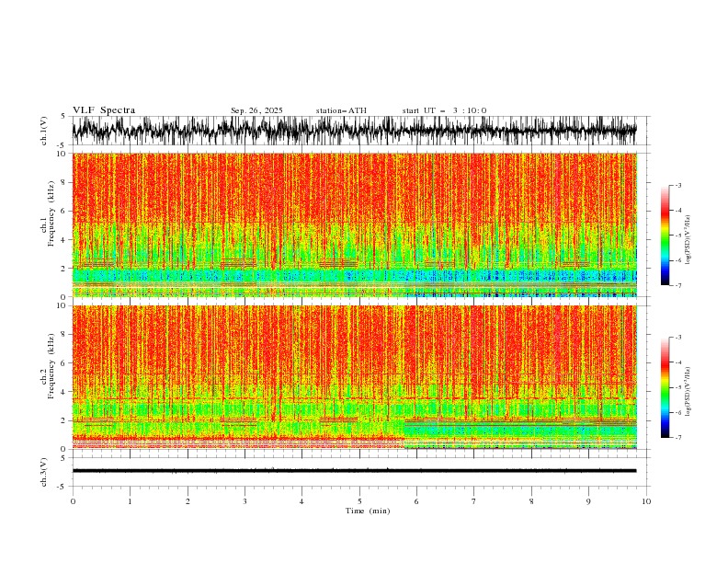Click the "8" kHz tick on the ch.1 frequency axis
Screen dimensions: 728x563
pyautogui.click(x=65, y=182)
